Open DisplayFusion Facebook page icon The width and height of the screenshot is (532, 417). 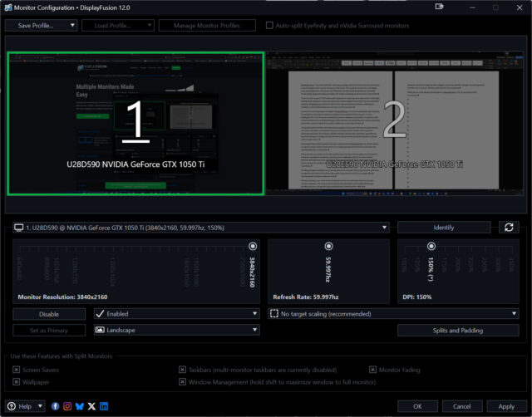point(56,406)
